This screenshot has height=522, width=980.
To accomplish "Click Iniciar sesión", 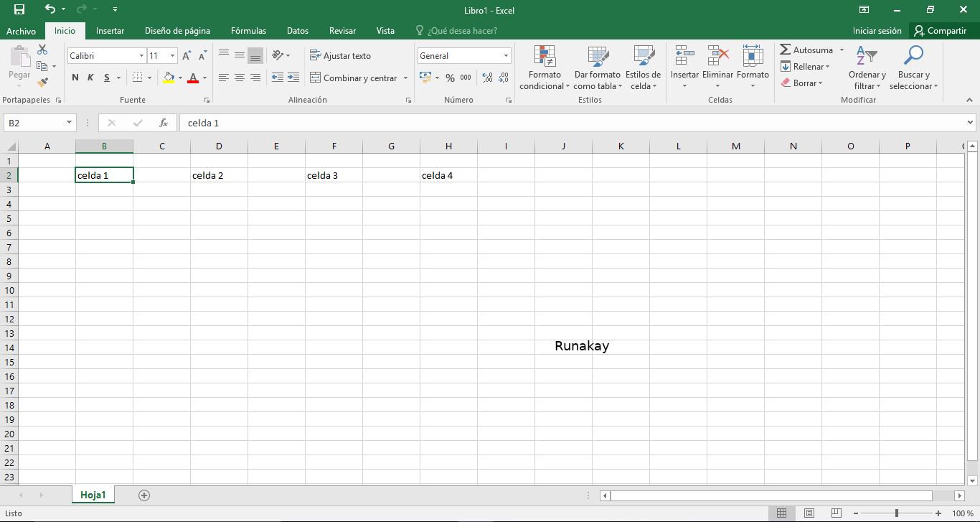I will (x=877, y=31).
